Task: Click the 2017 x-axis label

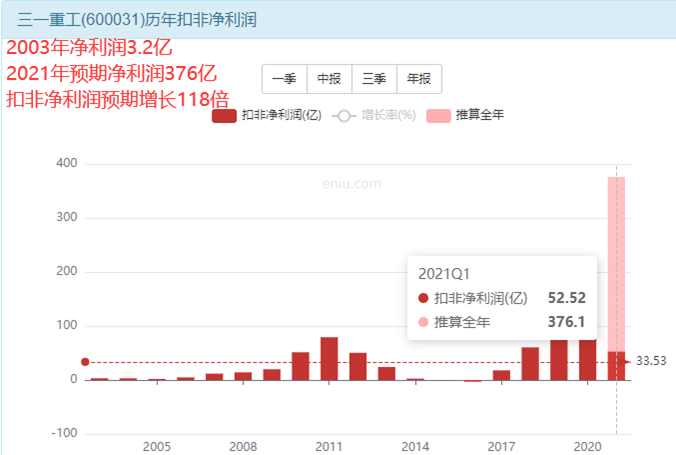Action: (501, 446)
